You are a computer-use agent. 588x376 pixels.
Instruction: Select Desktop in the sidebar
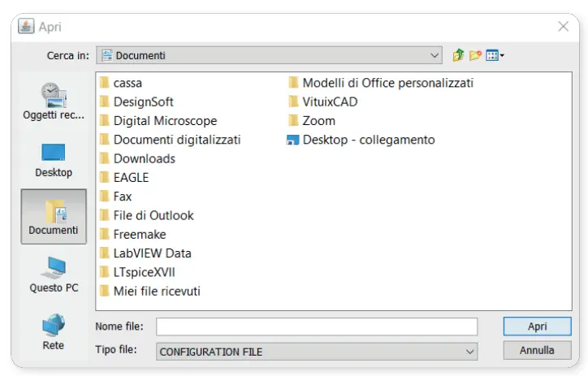tap(54, 160)
